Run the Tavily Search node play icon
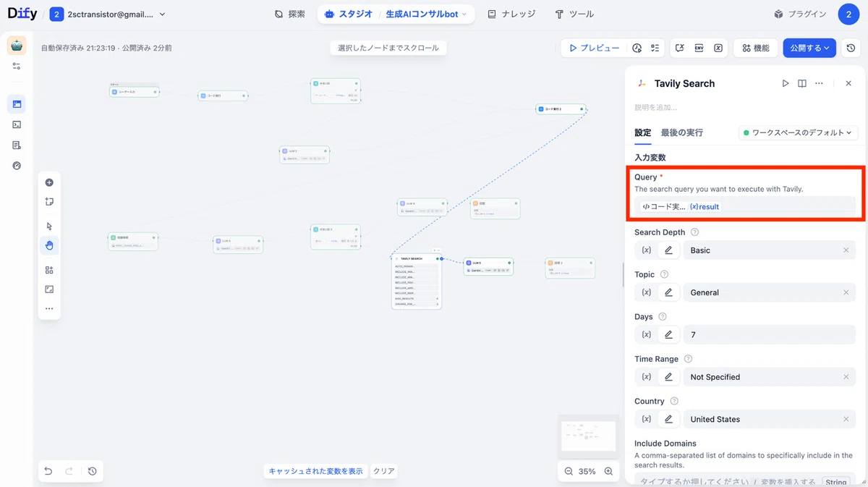Image resolution: width=868 pixels, height=487 pixels. [786, 83]
